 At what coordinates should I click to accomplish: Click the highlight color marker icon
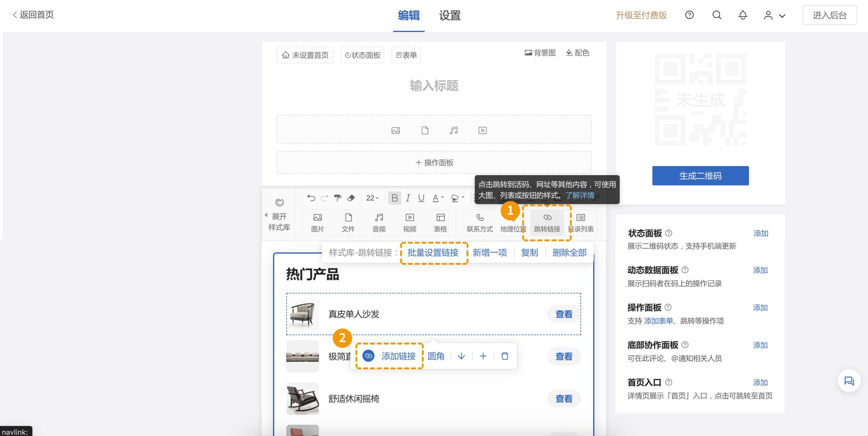point(455,198)
